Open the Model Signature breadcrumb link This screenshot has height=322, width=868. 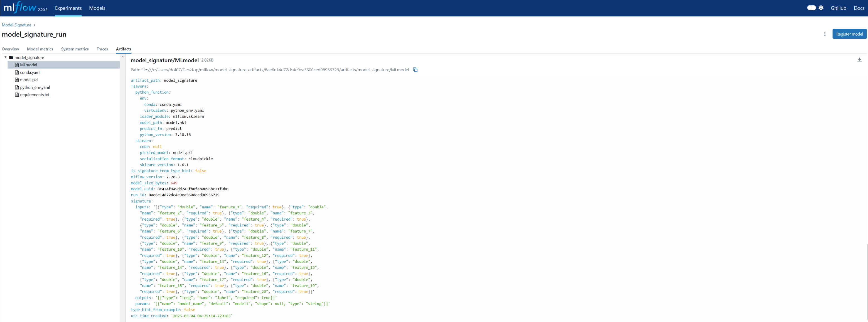[16, 25]
